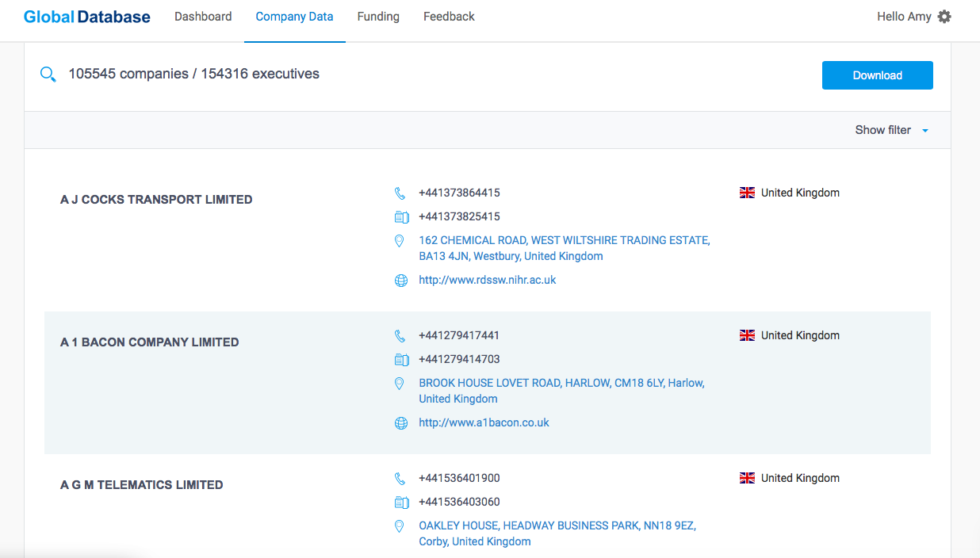This screenshot has width=980, height=558.
Task: Open Oakley House Headway Business Park address
Action: pos(557,533)
